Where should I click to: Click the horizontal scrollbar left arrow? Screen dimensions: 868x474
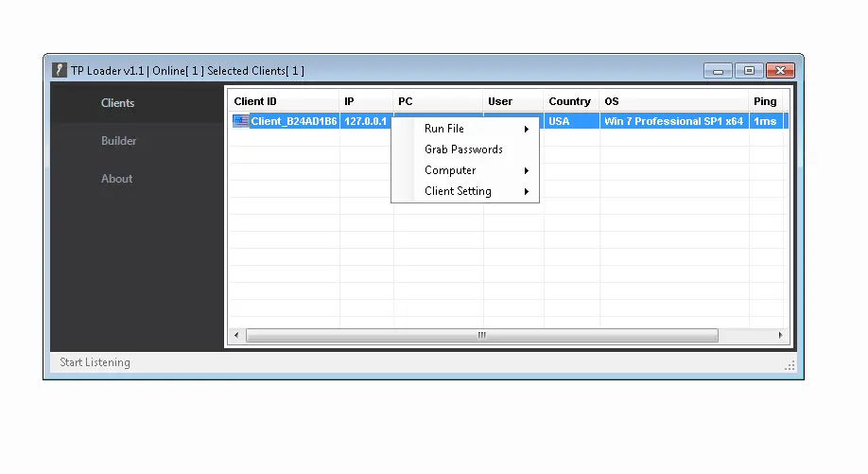(x=236, y=335)
